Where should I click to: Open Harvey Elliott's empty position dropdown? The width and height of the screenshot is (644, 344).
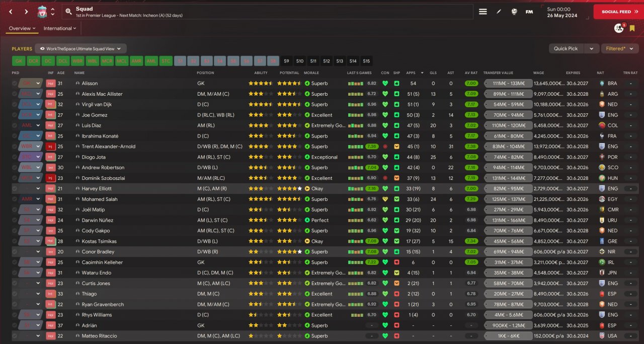(x=31, y=189)
